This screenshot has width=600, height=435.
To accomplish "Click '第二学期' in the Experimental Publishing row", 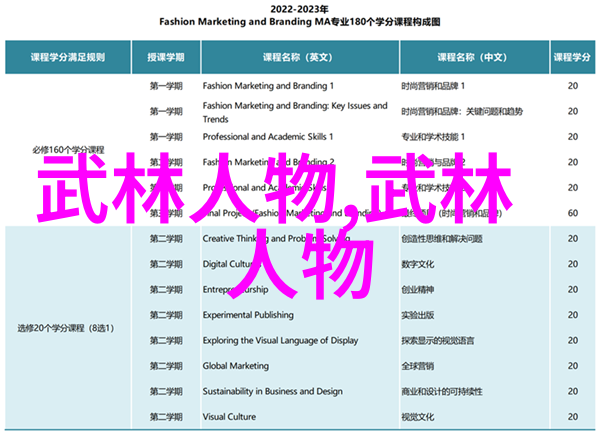I will (x=166, y=315).
